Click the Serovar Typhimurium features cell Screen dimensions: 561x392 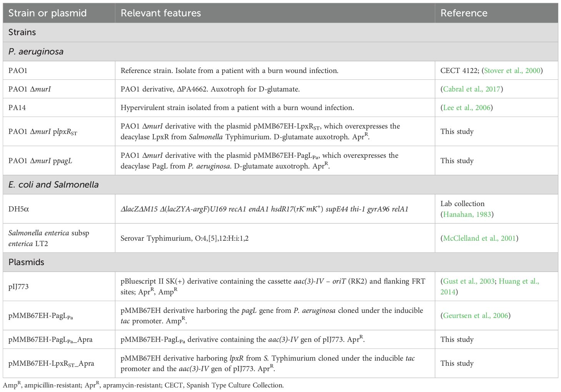point(184,238)
